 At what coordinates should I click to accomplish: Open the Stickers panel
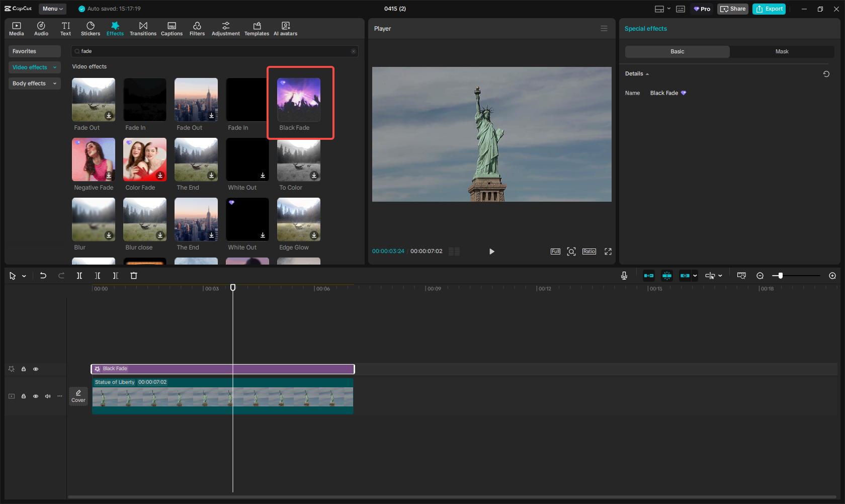click(x=91, y=29)
